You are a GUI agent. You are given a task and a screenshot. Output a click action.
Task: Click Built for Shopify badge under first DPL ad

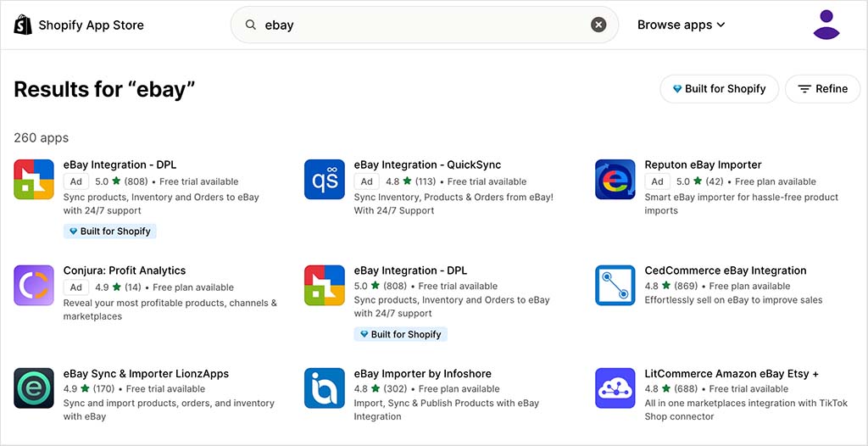(109, 231)
